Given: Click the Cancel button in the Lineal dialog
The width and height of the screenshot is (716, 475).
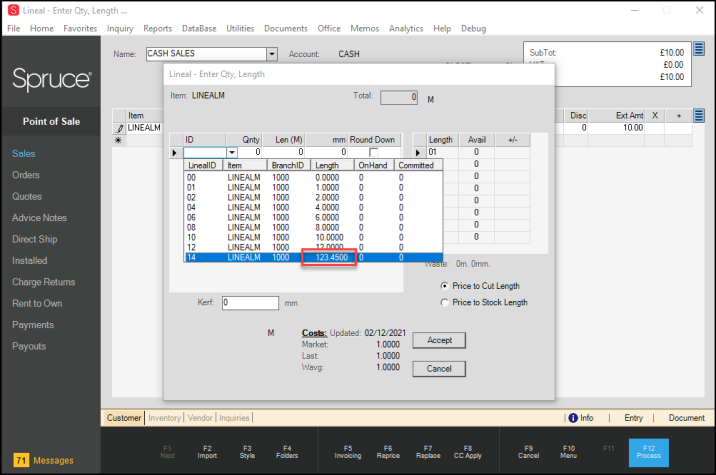Looking at the screenshot, I should click(x=439, y=369).
